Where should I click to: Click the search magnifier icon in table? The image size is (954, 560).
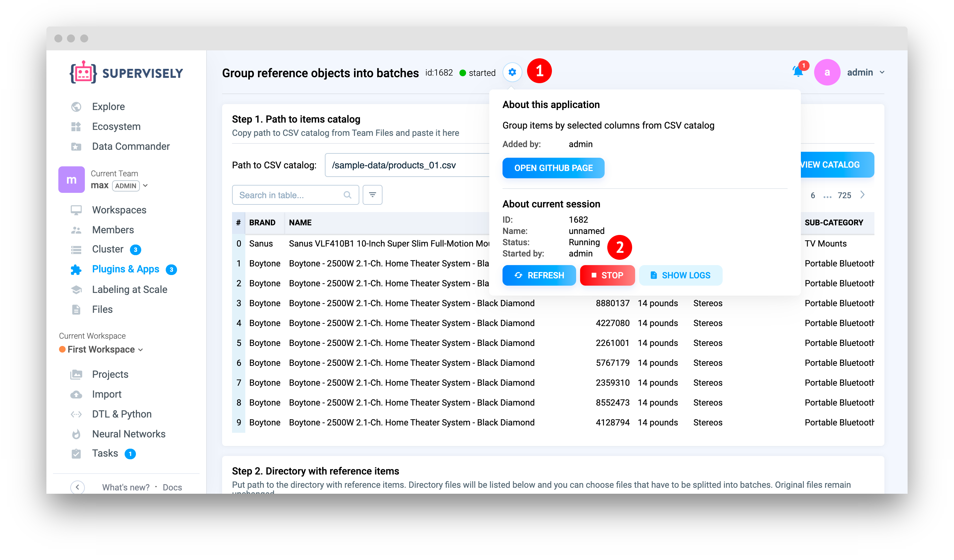point(347,195)
